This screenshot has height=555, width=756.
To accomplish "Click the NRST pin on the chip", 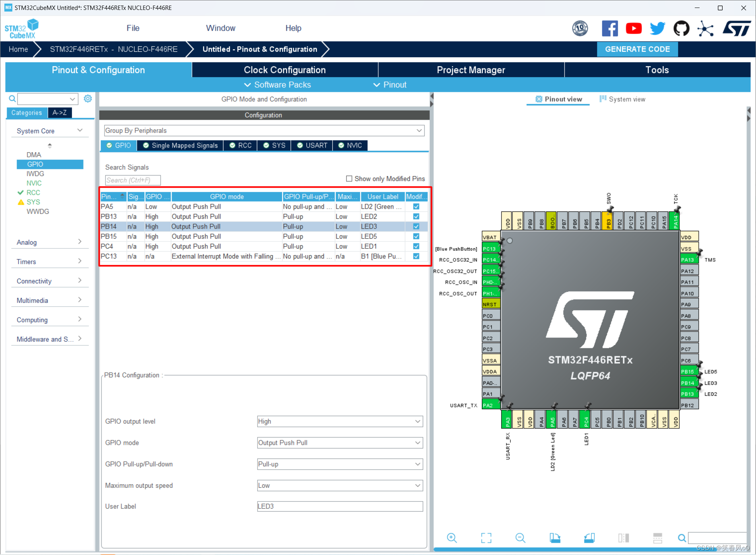I will (491, 305).
